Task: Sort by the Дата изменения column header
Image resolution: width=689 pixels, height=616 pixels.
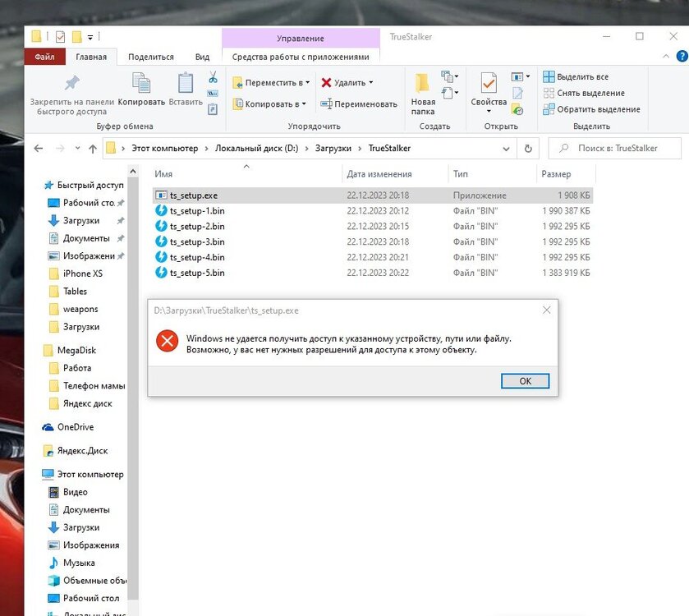Action: [x=395, y=174]
